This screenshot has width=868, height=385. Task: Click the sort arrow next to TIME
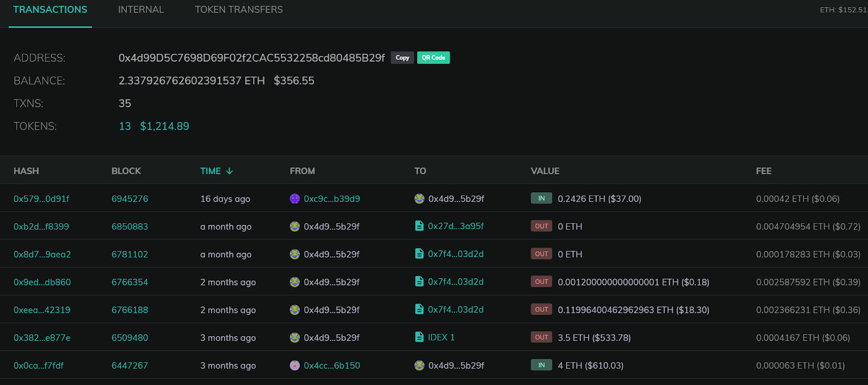pos(229,171)
